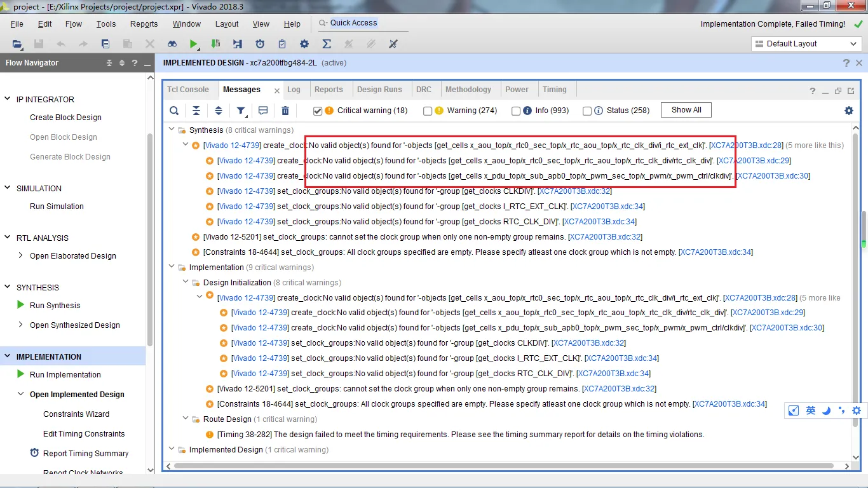
Task: Switch to the Design Runs tab
Action: tap(379, 90)
